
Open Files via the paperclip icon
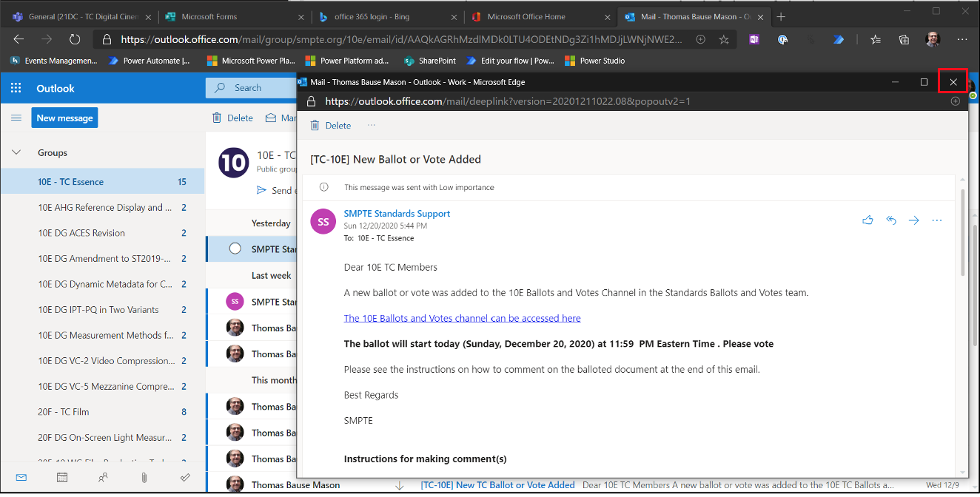[144, 477]
